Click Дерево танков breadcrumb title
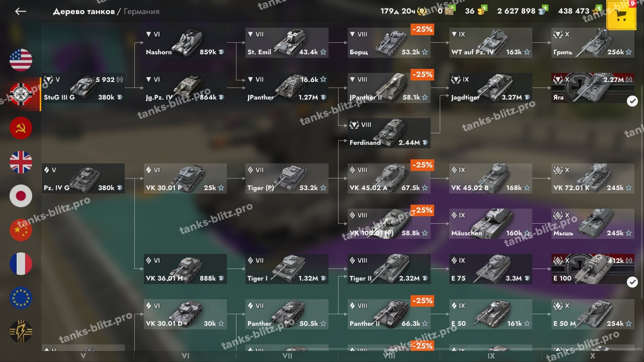Screen dimensions: 644x362 pos(84,11)
